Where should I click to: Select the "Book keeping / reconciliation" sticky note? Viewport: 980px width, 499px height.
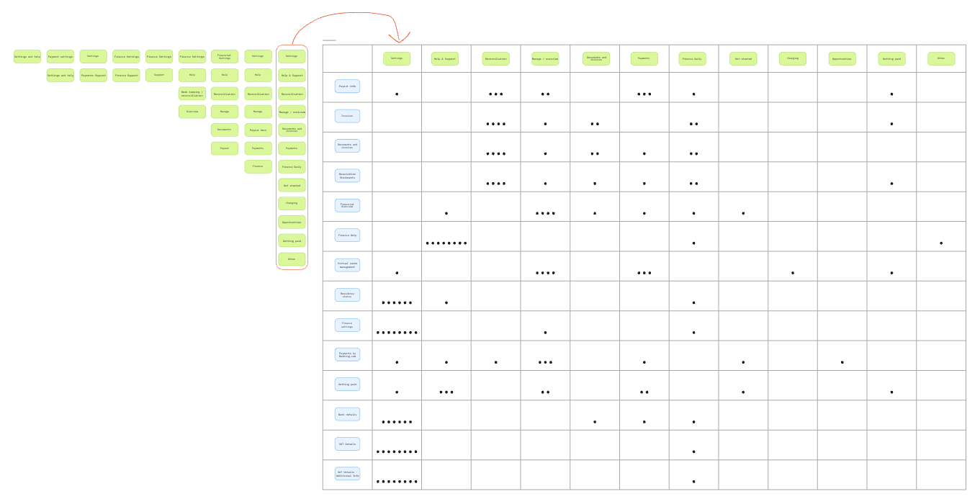pyautogui.click(x=192, y=94)
